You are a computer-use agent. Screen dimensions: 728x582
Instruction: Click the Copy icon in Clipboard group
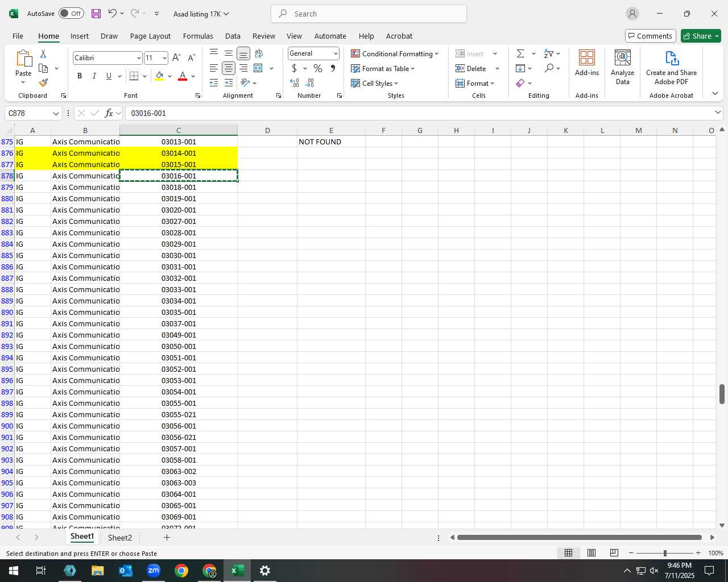click(43, 68)
